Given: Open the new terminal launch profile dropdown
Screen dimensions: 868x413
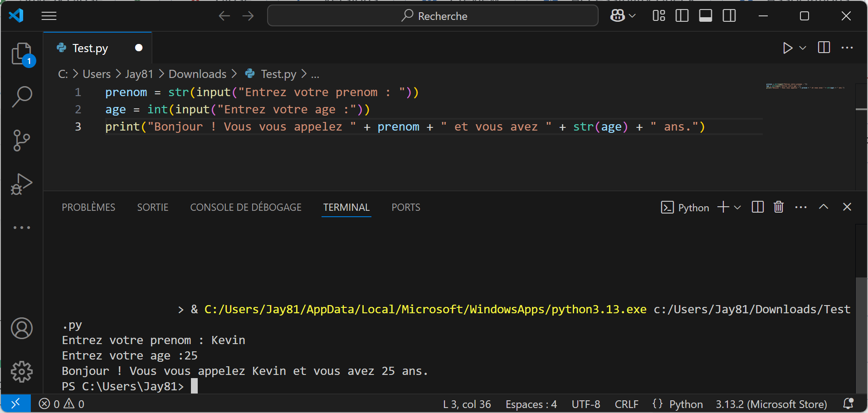Looking at the screenshot, I should pyautogui.click(x=737, y=207).
